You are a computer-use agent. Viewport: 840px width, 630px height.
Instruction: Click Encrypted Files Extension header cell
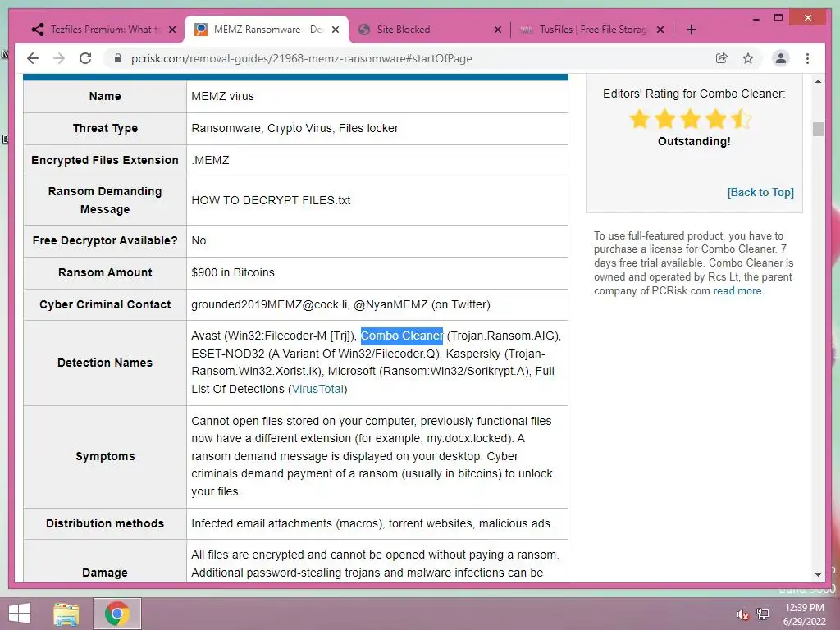tap(105, 160)
